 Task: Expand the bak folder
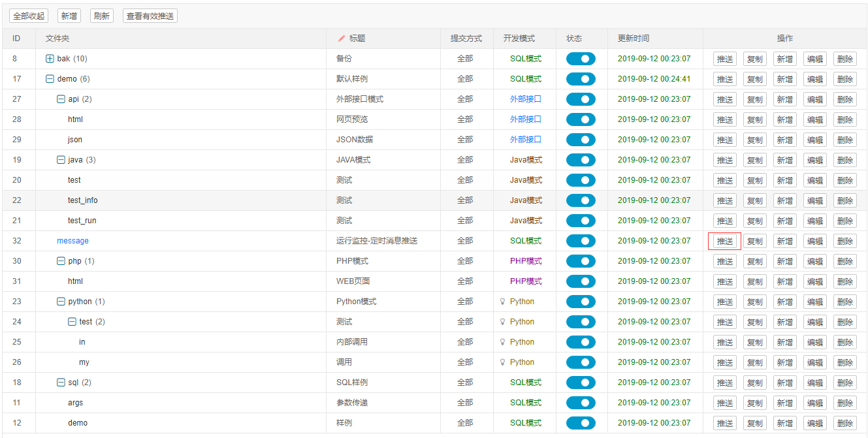(x=50, y=59)
